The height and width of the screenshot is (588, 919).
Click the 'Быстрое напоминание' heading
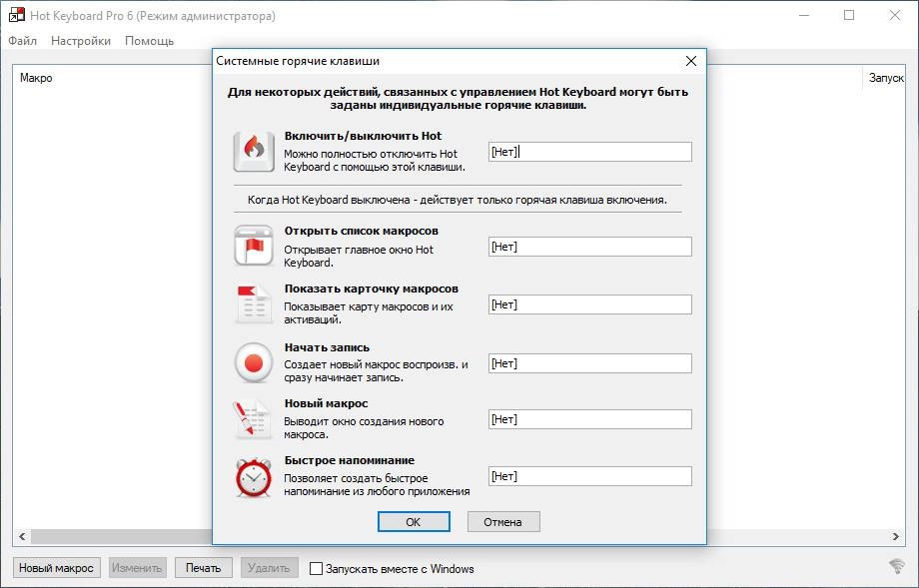[x=350, y=460]
